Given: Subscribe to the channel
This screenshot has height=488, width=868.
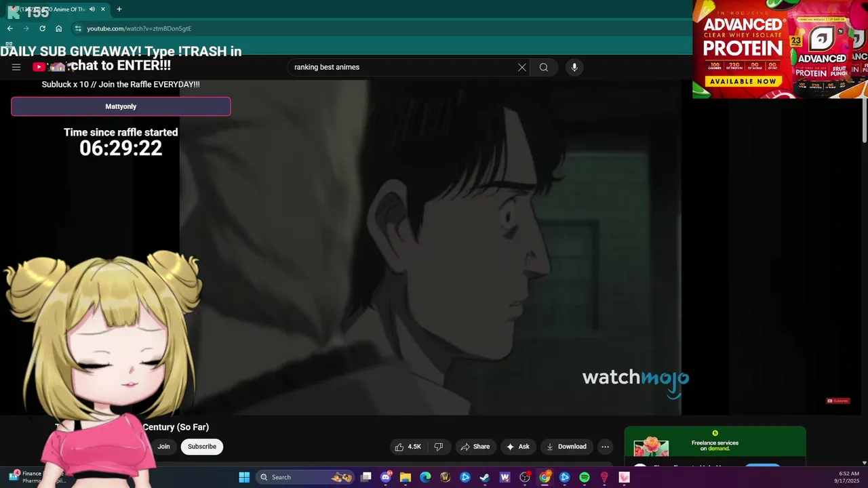Looking at the screenshot, I should [202, 447].
